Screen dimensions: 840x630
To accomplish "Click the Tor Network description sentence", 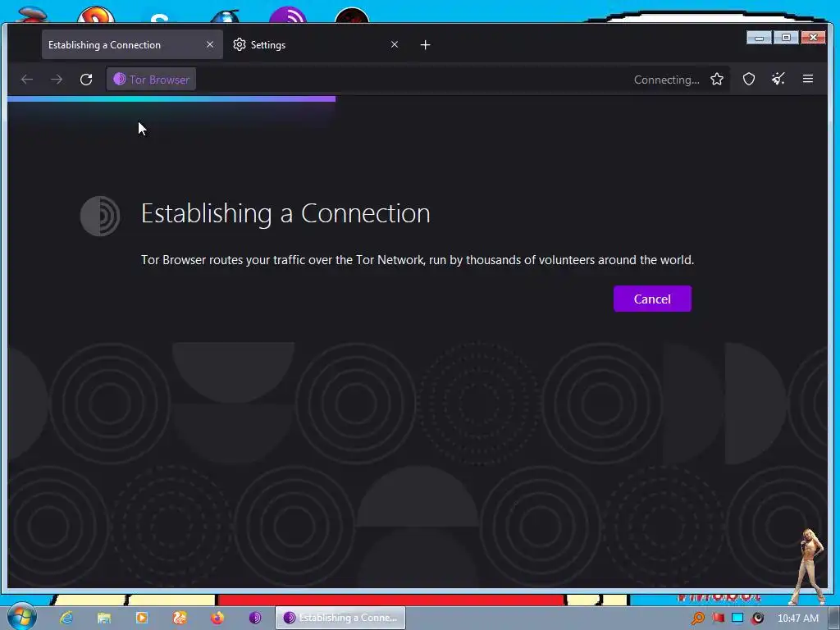I will click(418, 260).
